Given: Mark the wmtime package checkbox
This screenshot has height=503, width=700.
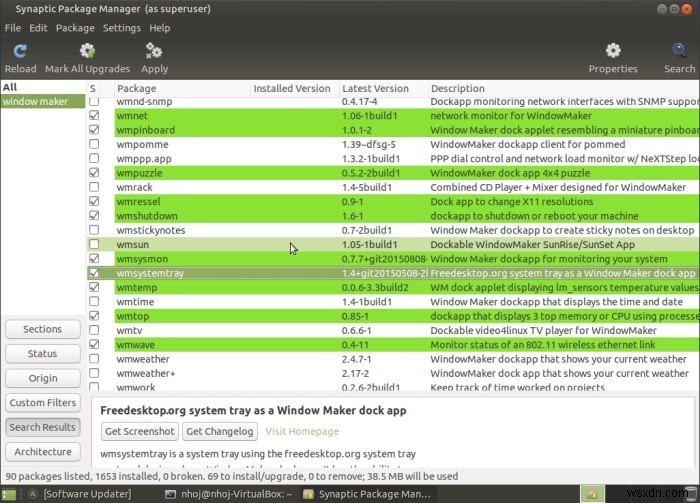Looking at the screenshot, I should [x=94, y=301].
